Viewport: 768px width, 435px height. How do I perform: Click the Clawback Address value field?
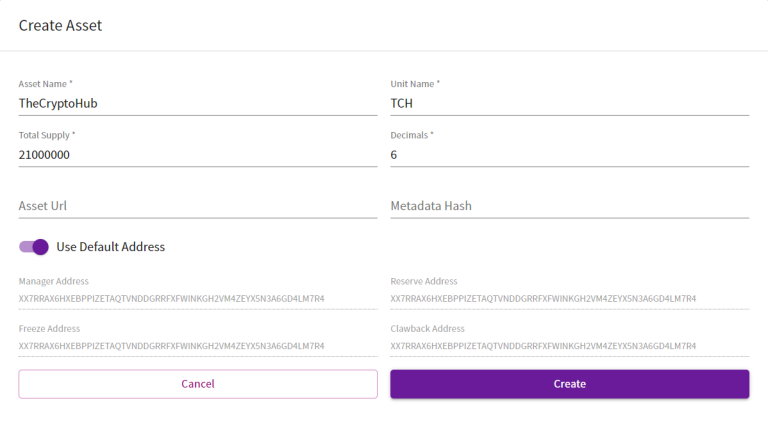(x=570, y=346)
